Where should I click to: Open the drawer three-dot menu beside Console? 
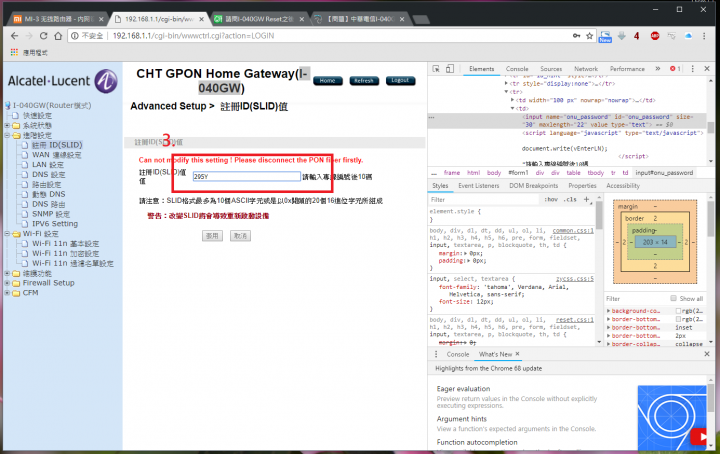point(436,354)
